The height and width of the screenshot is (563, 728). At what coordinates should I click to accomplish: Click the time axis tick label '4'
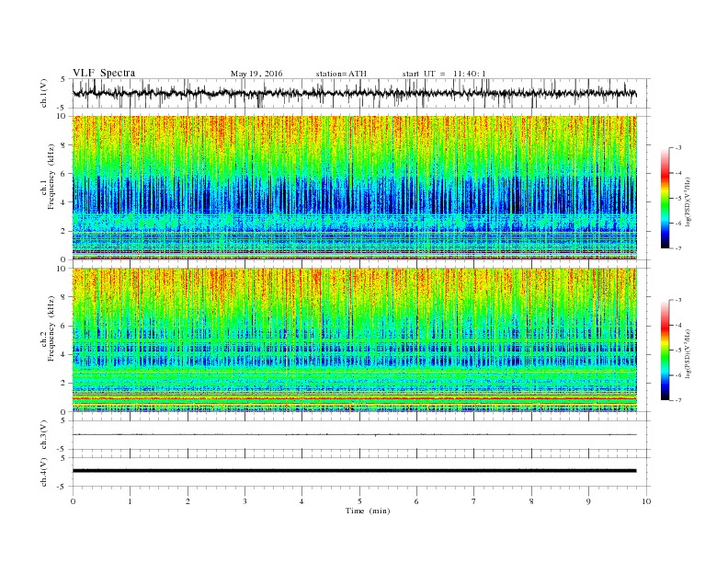tap(301, 501)
